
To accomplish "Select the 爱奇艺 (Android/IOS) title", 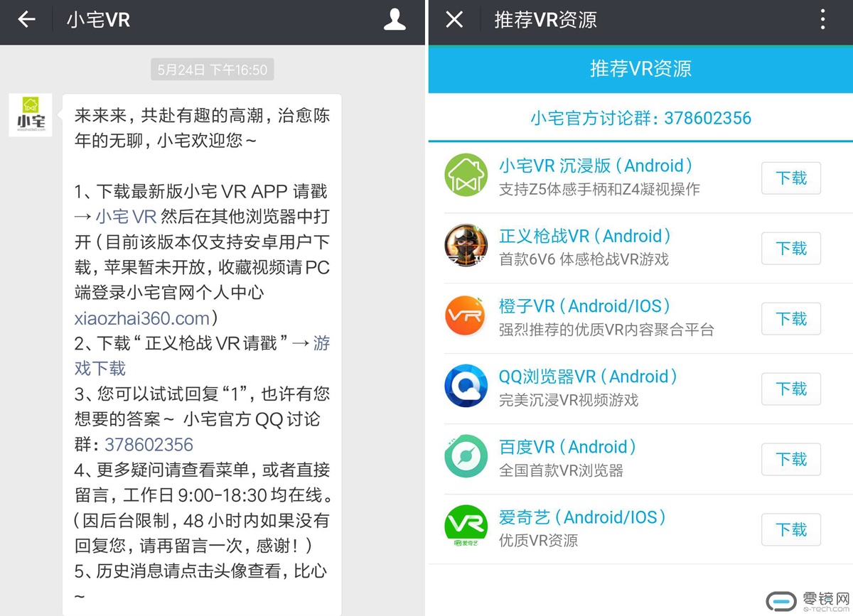I will 583,517.
